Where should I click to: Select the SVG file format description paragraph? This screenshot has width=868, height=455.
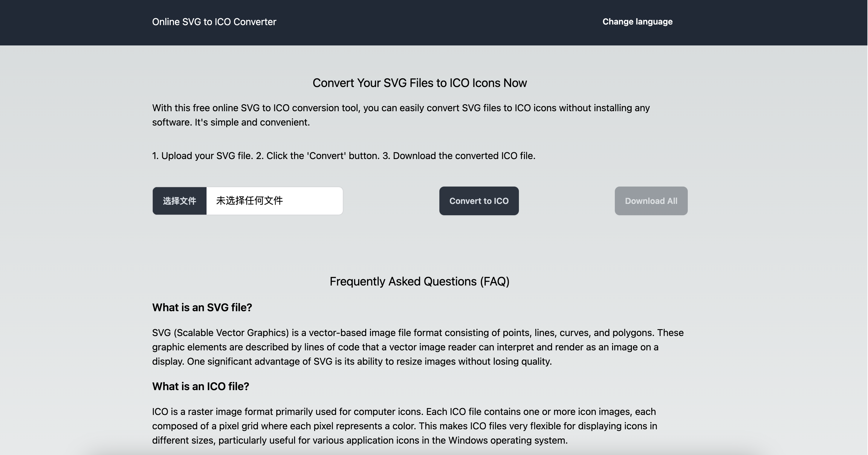(418, 347)
